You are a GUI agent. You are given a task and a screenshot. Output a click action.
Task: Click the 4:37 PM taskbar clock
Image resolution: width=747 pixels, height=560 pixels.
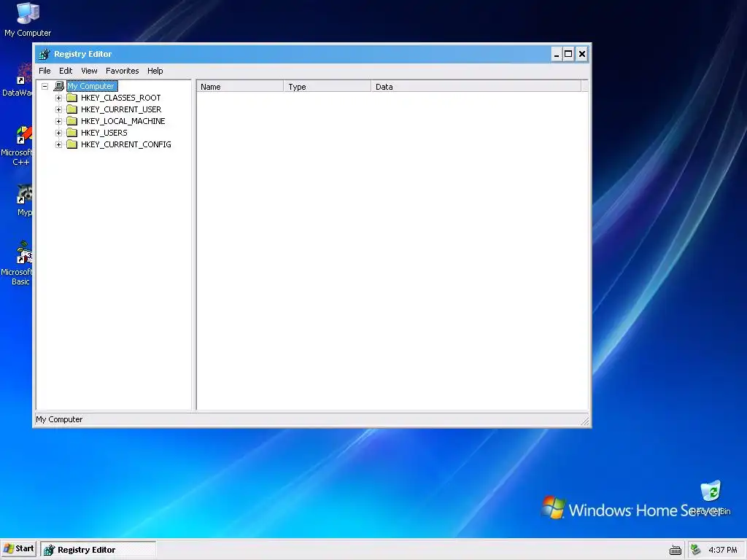(x=723, y=550)
